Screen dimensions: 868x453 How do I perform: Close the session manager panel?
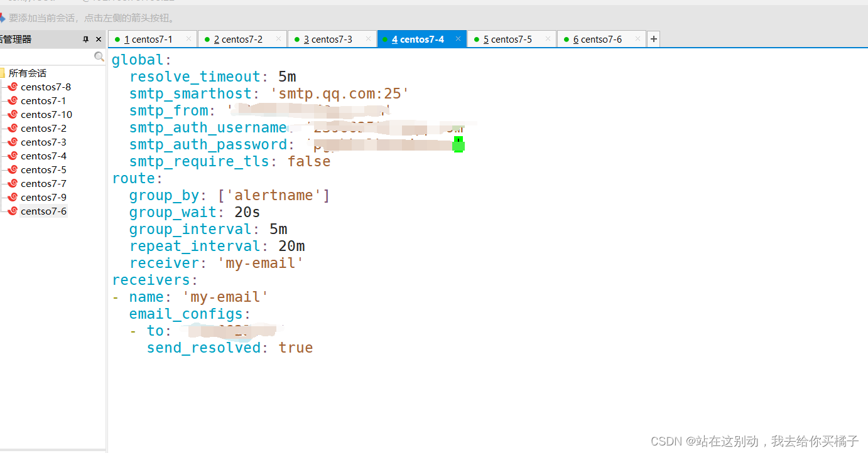point(99,40)
